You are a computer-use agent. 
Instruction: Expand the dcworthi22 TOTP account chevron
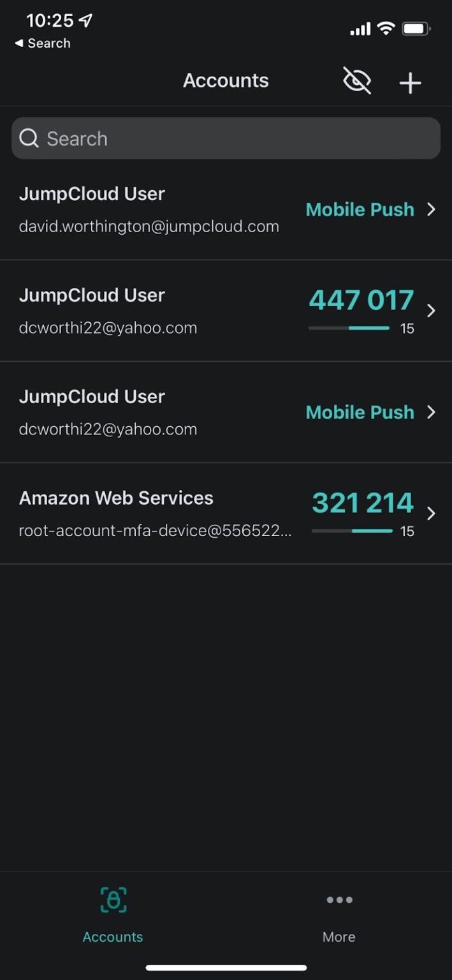[431, 311]
